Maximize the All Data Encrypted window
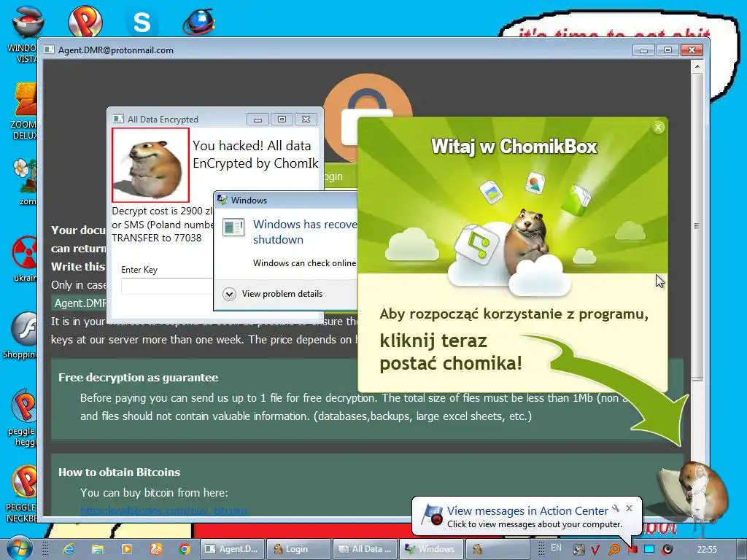 click(x=282, y=119)
